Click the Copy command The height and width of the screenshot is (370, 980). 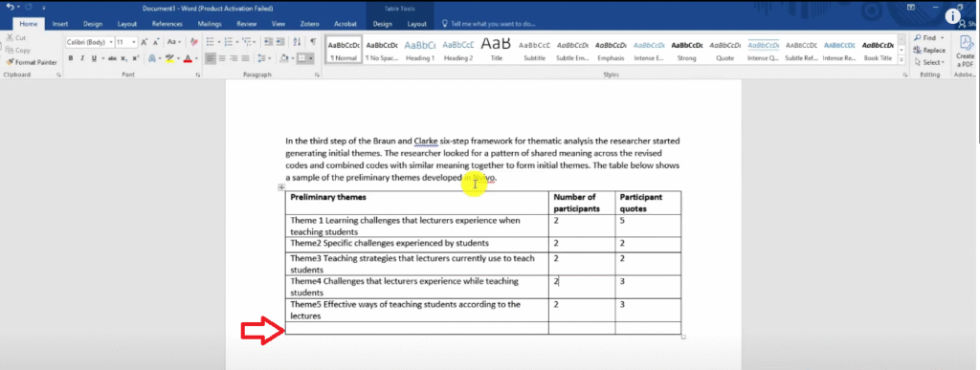tap(18, 50)
